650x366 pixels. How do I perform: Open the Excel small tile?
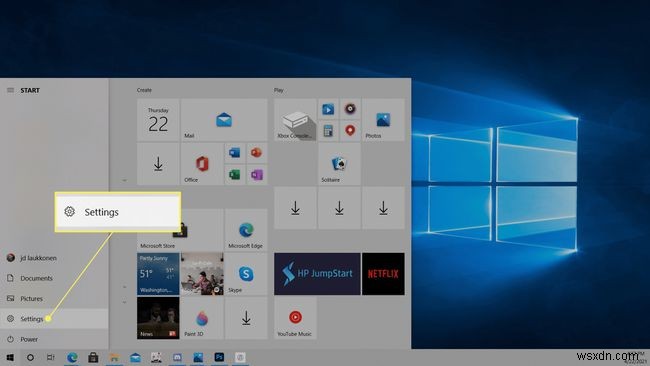click(x=235, y=175)
